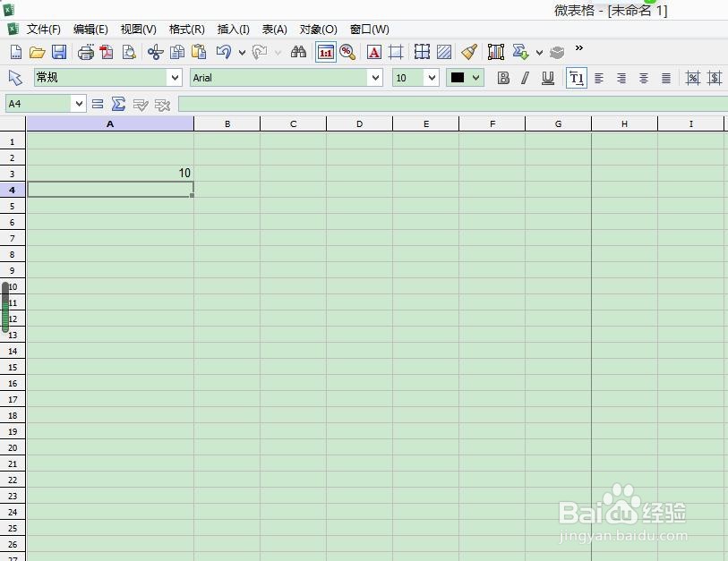Toggle bold formatting

tap(503, 78)
